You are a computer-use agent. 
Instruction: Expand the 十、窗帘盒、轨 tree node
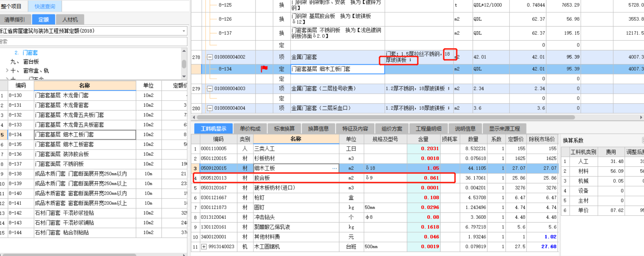click(x=7, y=71)
